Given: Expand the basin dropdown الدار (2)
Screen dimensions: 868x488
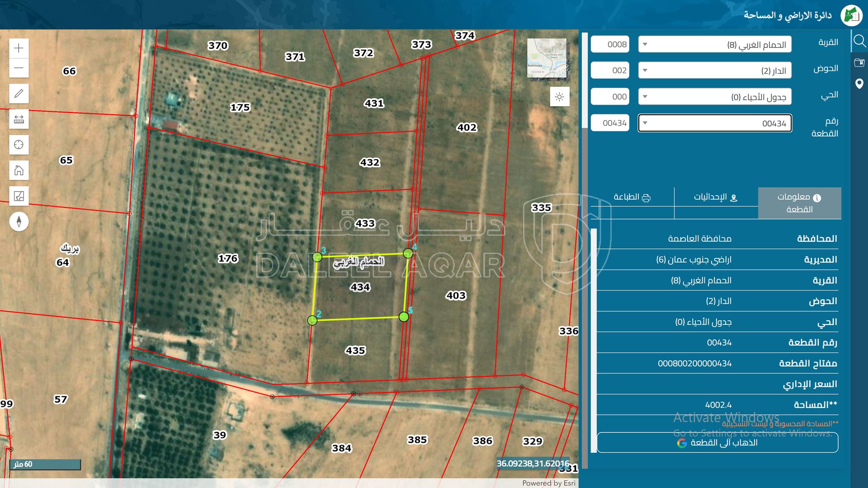Looking at the screenshot, I should (714, 70).
